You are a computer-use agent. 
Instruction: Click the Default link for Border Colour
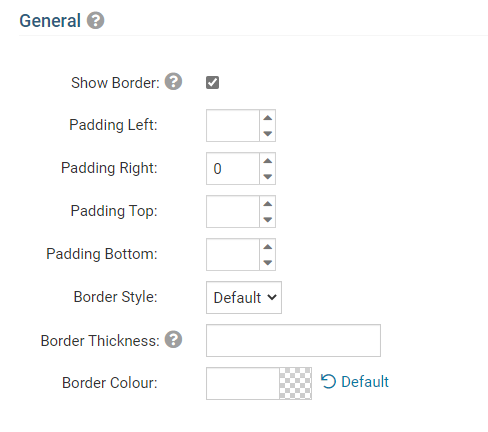click(x=365, y=382)
